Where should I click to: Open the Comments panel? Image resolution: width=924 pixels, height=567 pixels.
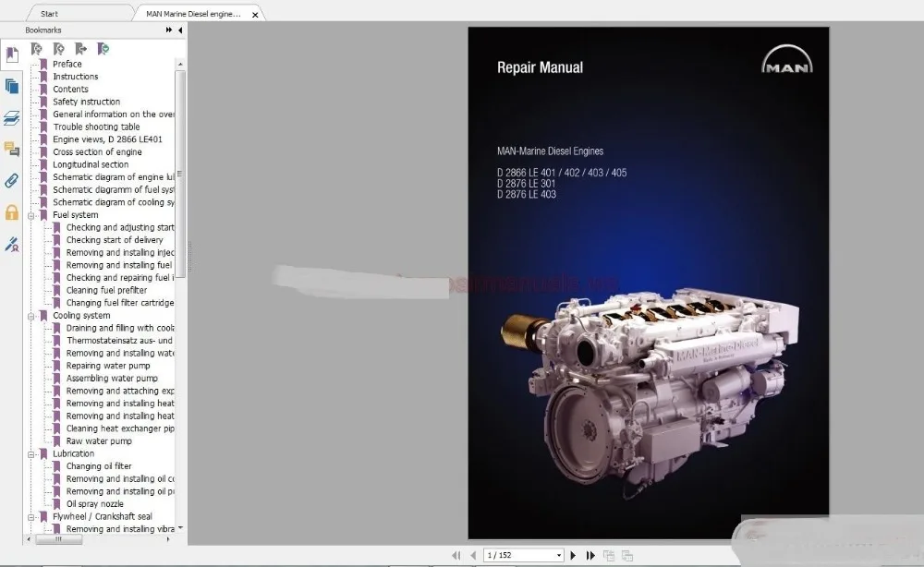[11, 150]
